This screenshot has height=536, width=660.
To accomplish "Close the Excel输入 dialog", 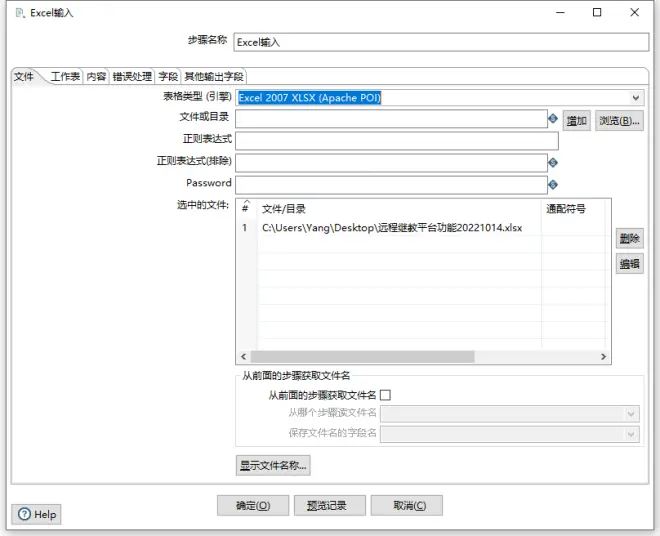I will point(635,13).
